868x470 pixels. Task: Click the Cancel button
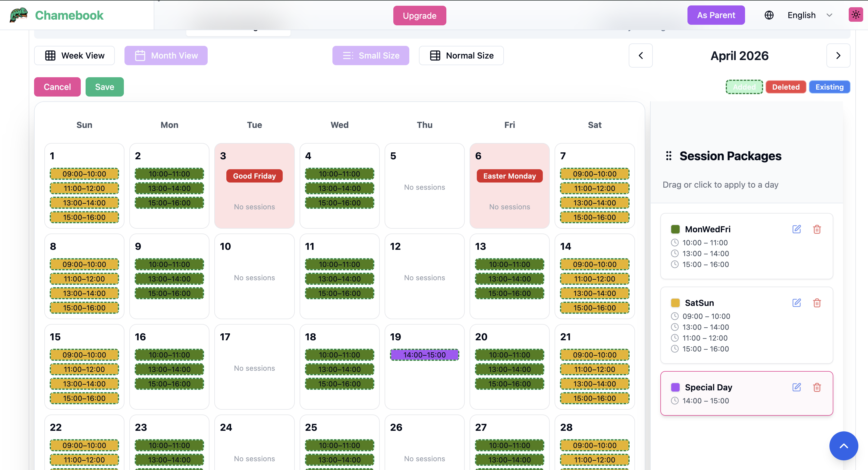[57, 87]
